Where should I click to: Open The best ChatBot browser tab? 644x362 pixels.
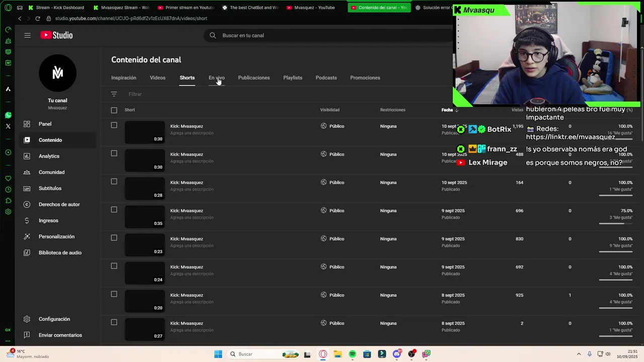(x=250, y=8)
